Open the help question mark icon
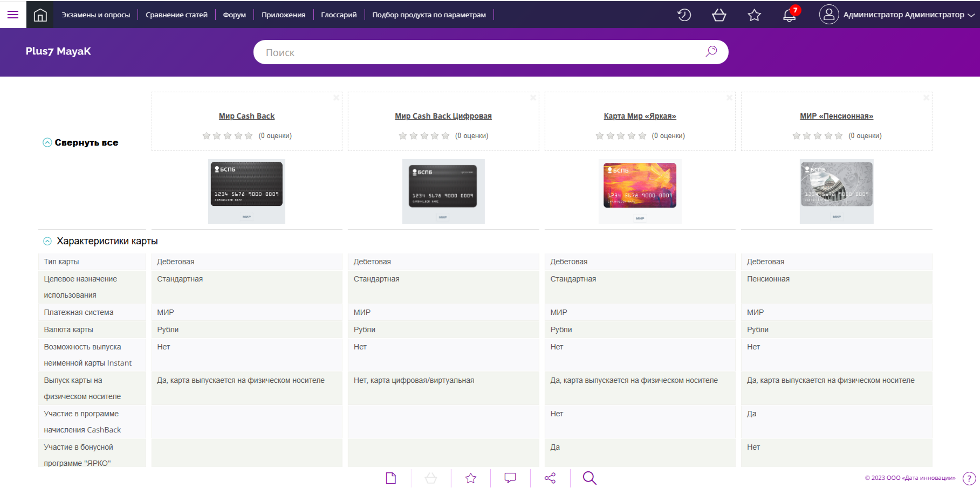This screenshot has height=488, width=980. pyautogui.click(x=969, y=478)
